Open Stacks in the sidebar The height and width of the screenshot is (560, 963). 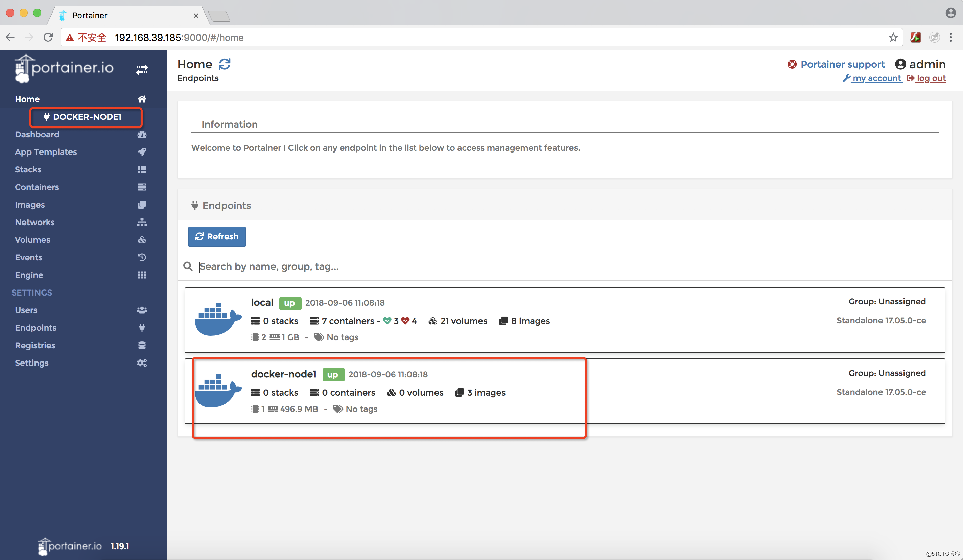pyautogui.click(x=28, y=169)
